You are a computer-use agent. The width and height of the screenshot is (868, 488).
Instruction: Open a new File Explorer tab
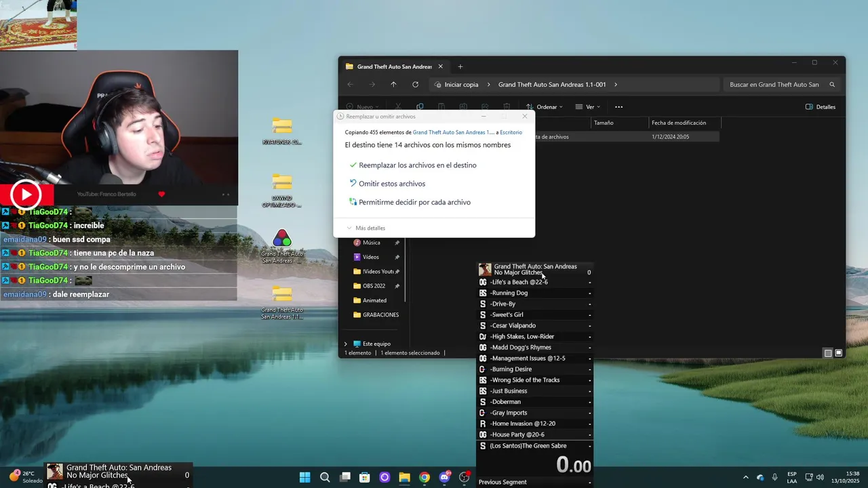coord(460,66)
